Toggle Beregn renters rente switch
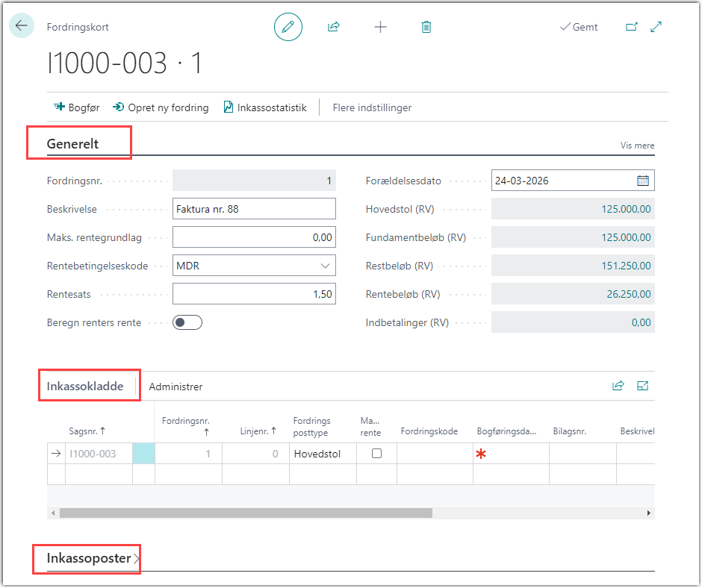The height and width of the screenshot is (588, 702). [187, 322]
